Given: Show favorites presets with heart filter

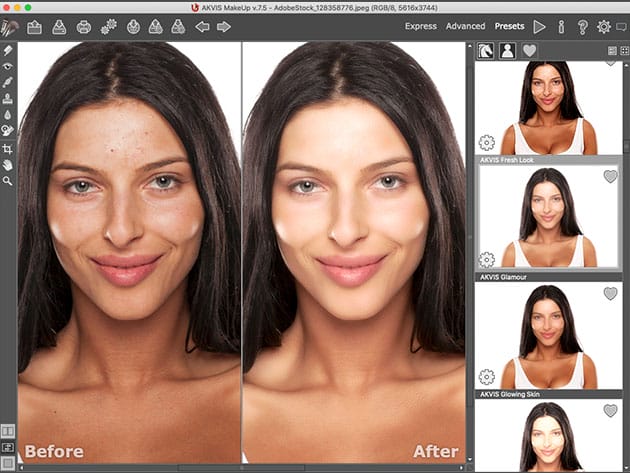Looking at the screenshot, I should tap(529, 51).
